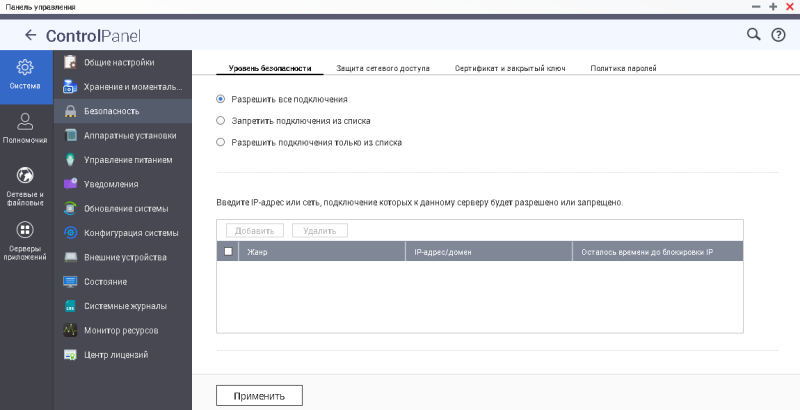Click the Конфигурация системы icon
Screen dimensions: 800x410
click(x=70, y=233)
